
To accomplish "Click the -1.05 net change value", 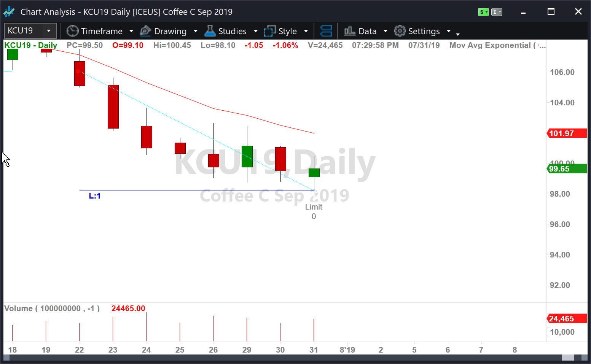I will pos(254,45).
